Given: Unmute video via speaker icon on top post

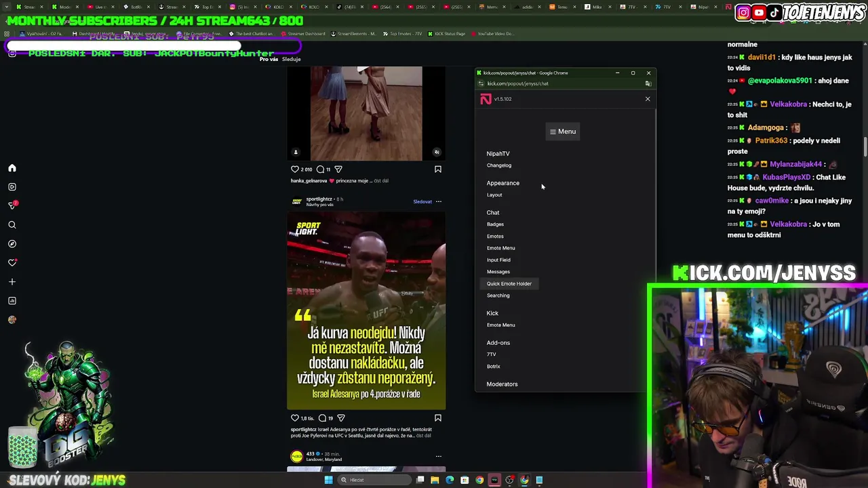Looking at the screenshot, I should 437,152.
